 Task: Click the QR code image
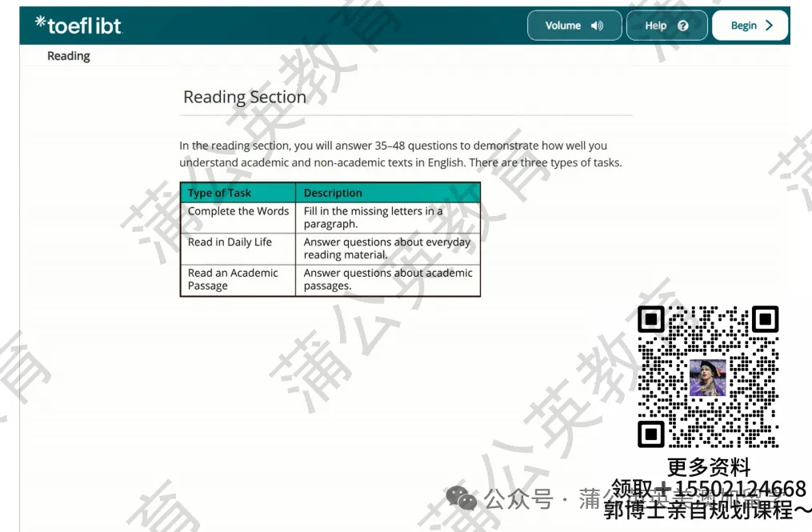coord(708,377)
